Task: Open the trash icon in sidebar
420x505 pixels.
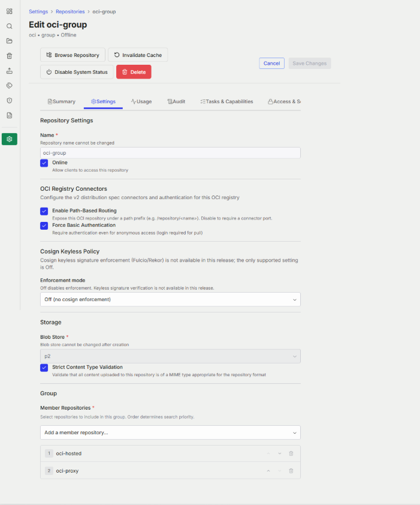Action: point(10,56)
